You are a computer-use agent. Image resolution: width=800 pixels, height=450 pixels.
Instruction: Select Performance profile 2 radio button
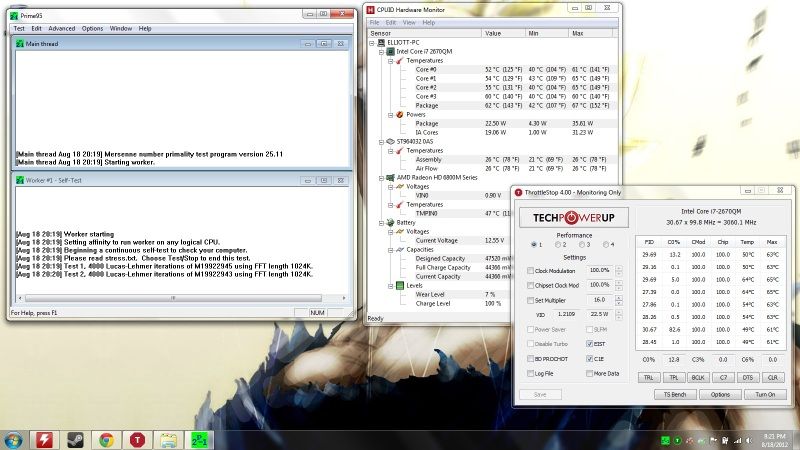(558, 245)
